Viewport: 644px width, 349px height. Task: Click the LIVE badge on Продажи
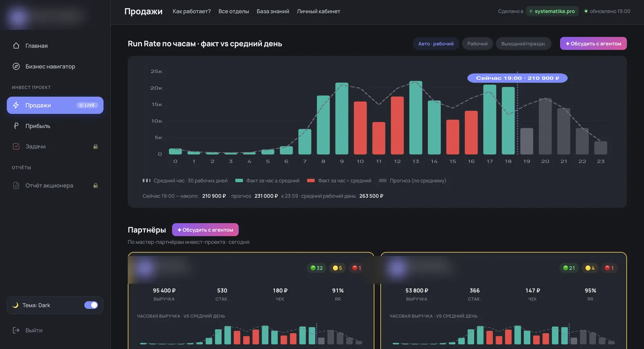[87, 105]
